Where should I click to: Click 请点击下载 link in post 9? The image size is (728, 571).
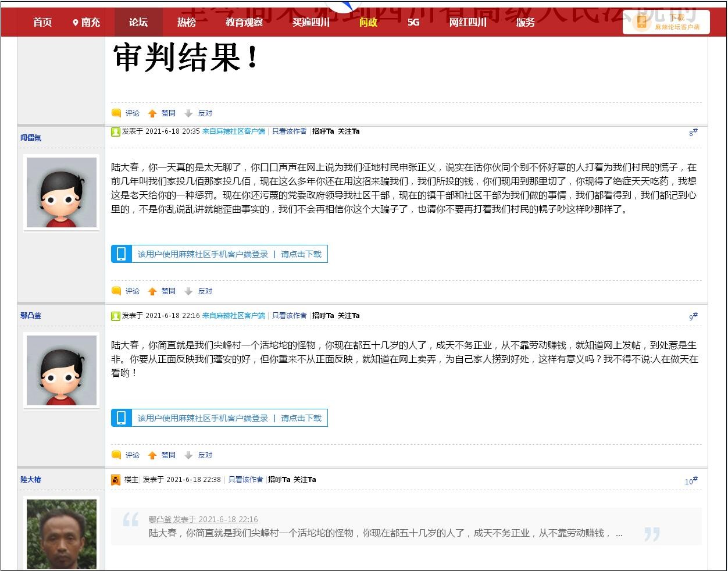click(x=301, y=418)
